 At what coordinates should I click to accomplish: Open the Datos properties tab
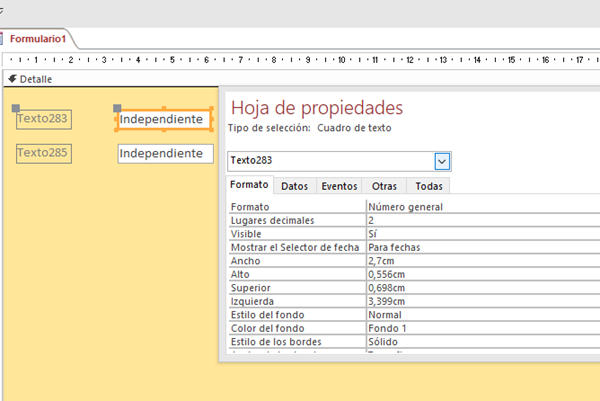(x=294, y=186)
